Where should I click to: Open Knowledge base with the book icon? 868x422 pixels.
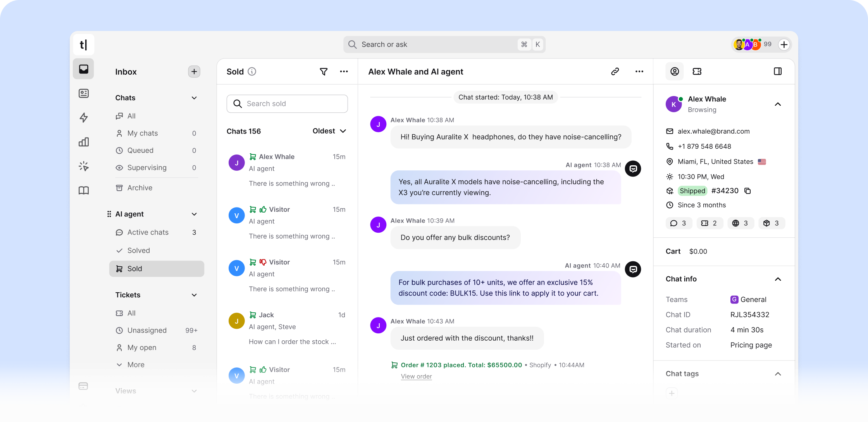pos(83,190)
